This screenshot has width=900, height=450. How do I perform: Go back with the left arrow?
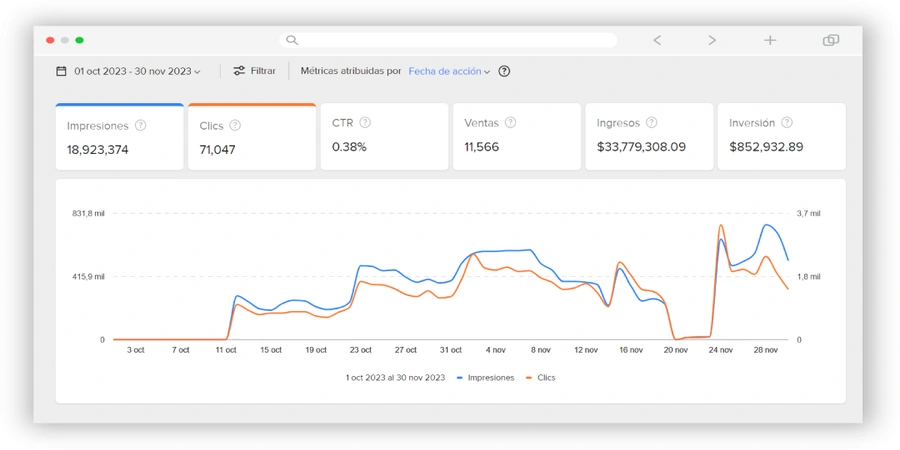[x=657, y=40]
